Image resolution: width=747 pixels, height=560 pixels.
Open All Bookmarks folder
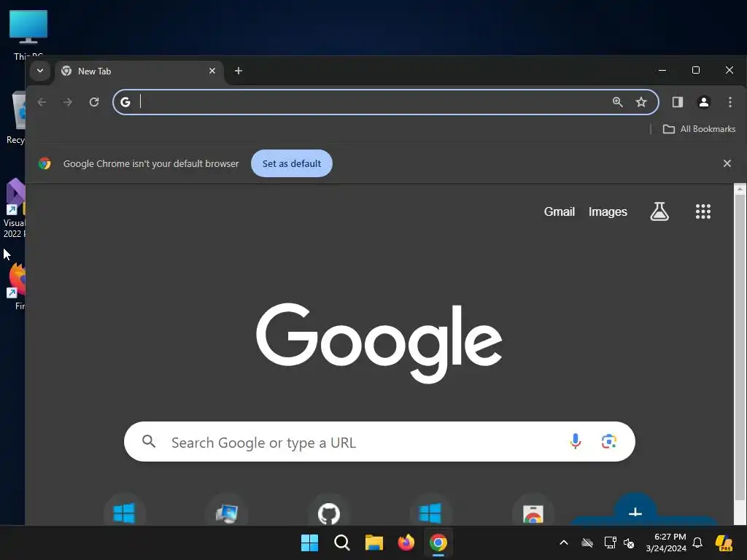coord(699,129)
